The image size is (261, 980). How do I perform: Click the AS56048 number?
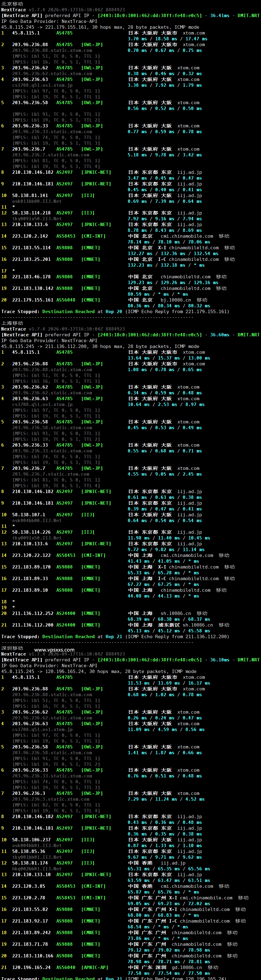point(66,300)
